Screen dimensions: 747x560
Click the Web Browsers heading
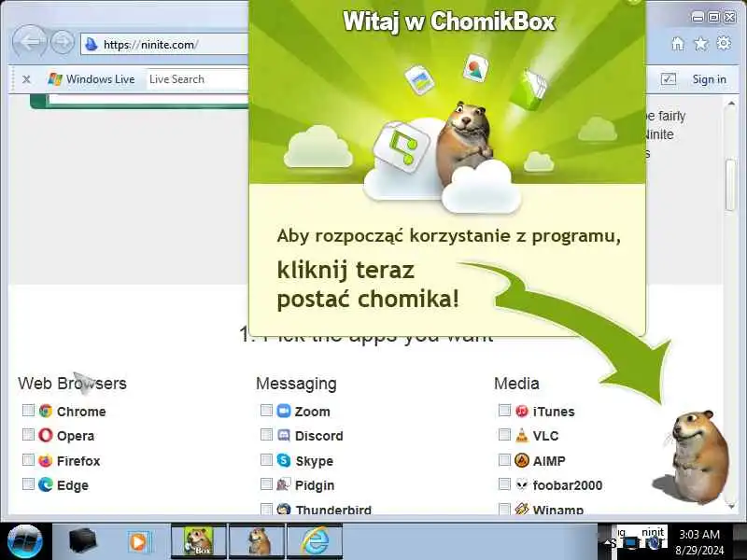(73, 384)
